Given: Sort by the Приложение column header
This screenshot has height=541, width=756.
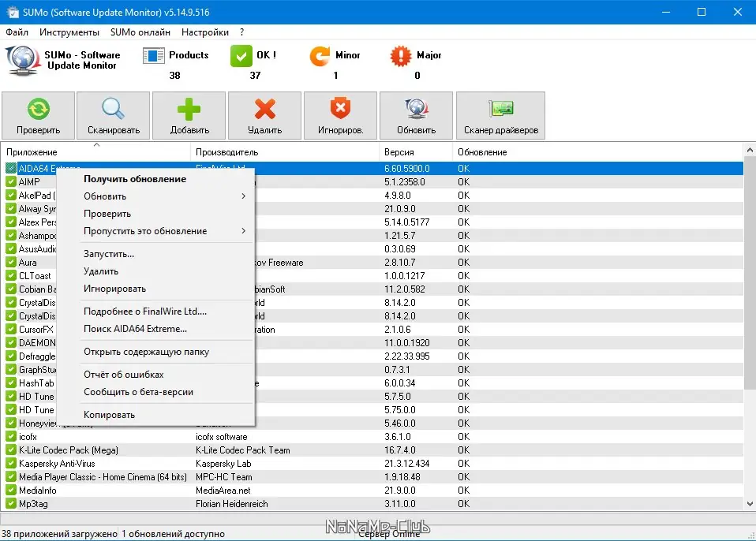Looking at the screenshot, I should (96, 151).
